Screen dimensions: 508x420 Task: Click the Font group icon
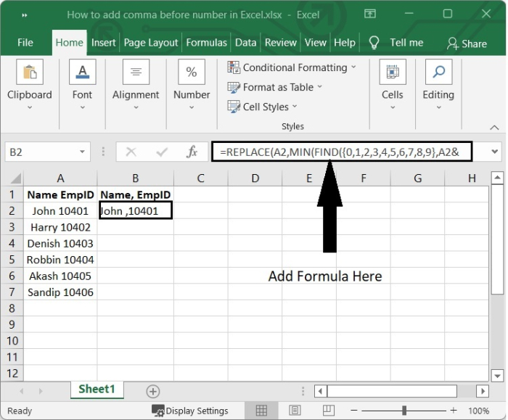point(82,73)
